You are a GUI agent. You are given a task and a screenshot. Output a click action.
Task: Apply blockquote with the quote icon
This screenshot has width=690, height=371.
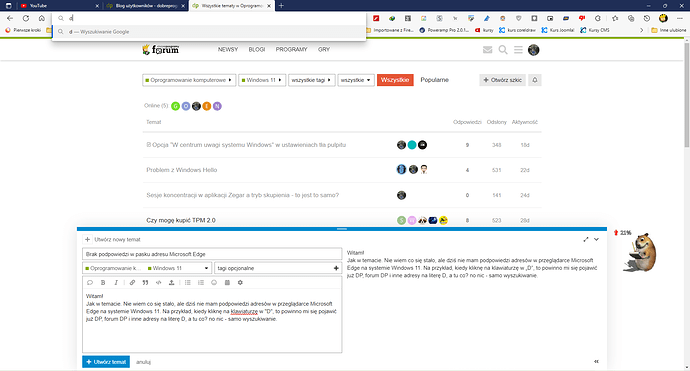[145, 283]
